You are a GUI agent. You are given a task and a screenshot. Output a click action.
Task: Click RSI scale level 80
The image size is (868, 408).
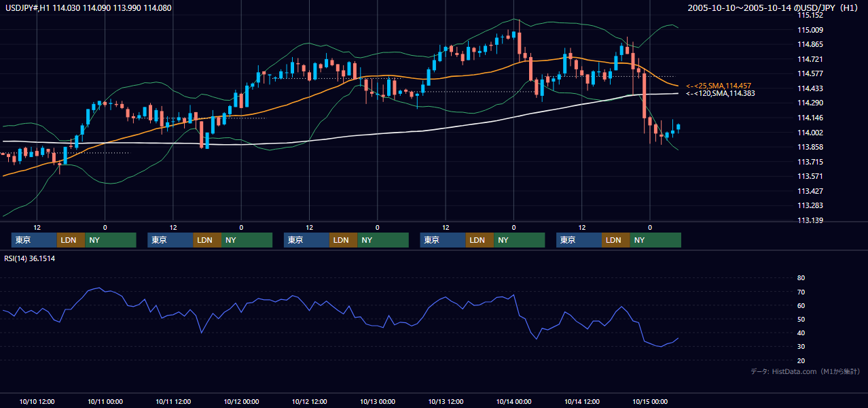click(801, 278)
